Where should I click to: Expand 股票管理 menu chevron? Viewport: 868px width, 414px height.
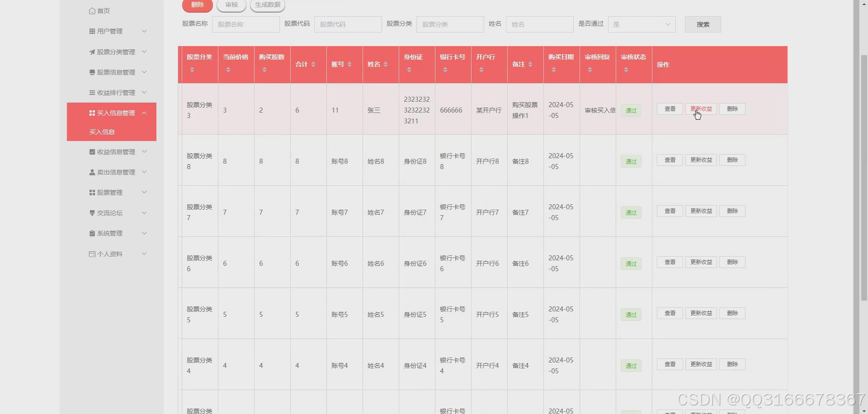point(144,192)
